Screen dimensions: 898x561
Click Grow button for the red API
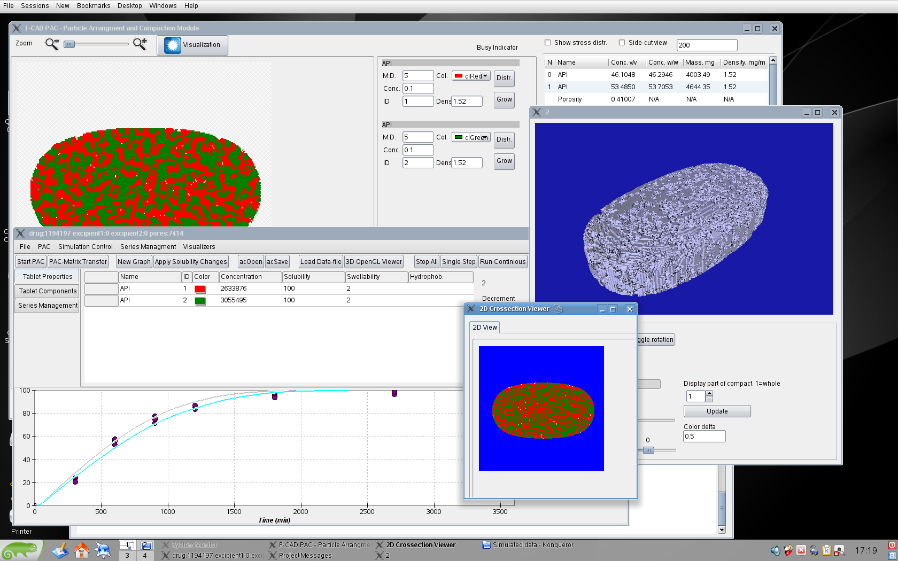pyautogui.click(x=504, y=100)
